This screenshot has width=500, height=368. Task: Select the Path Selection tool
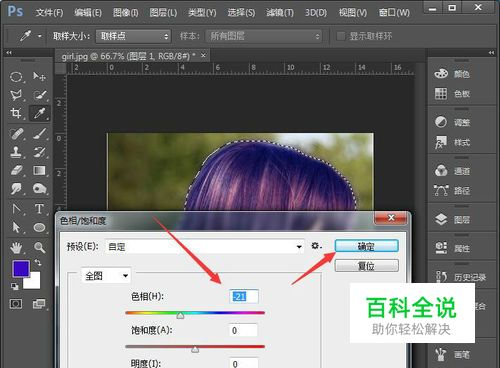[x=16, y=227]
